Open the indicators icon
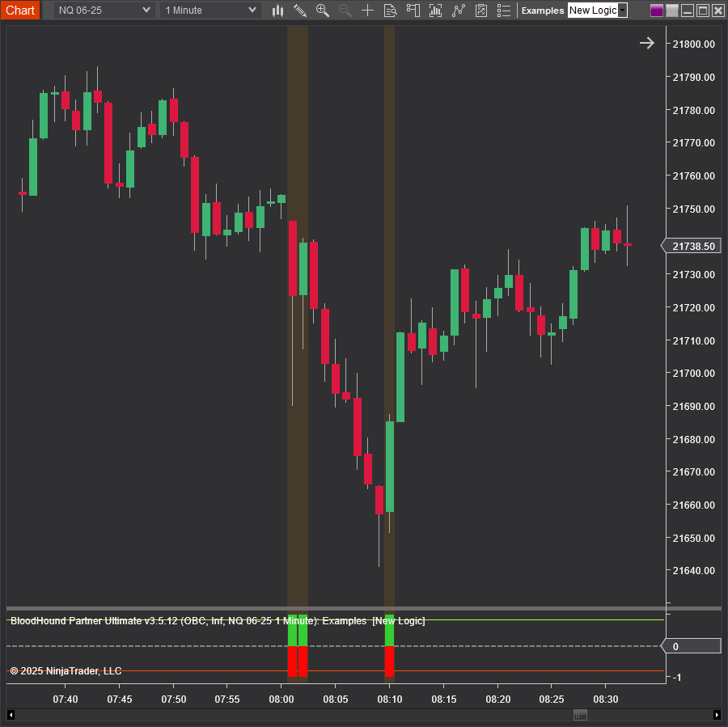The image size is (728, 727). [x=459, y=11]
